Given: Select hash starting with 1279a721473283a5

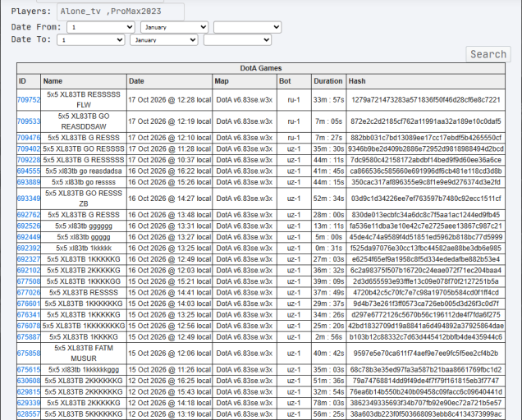Looking at the screenshot, I should [x=426, y=100].
